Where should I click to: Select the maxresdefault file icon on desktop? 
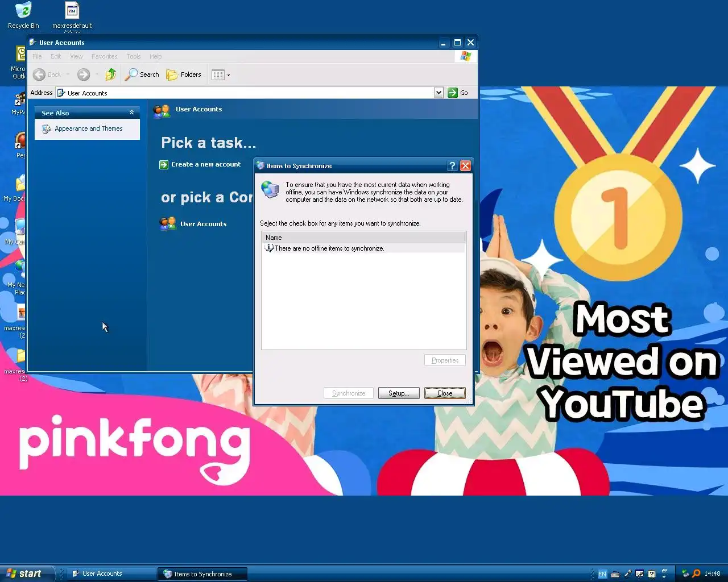click(x=72, y=16)
